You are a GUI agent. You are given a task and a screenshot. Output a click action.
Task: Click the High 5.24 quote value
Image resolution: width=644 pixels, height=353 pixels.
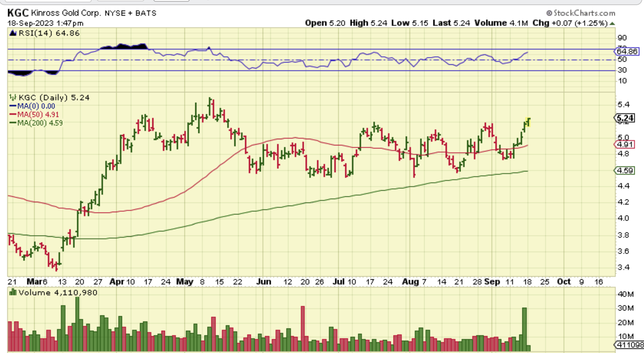pos(369,23)
